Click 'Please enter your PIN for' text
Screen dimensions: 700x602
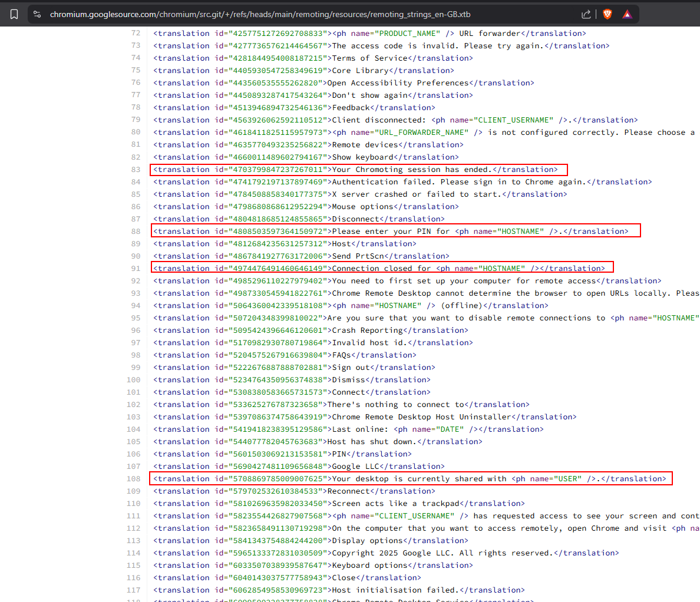391,231
